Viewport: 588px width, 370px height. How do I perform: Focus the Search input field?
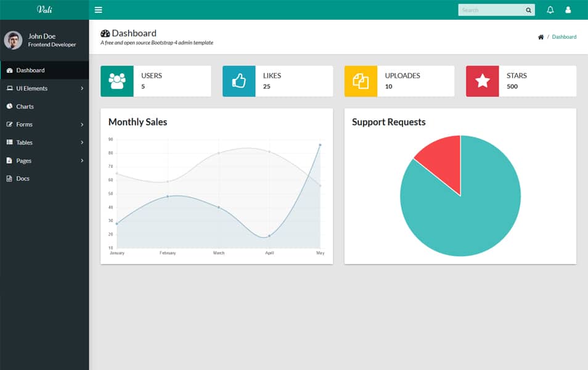click(491, 10)
